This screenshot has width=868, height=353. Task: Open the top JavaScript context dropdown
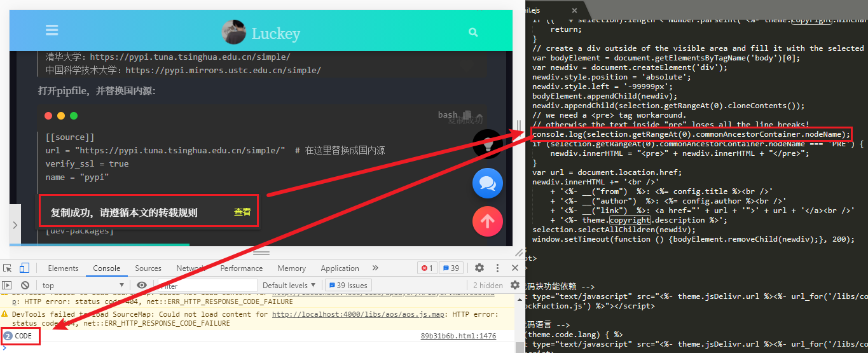coord(83,286)
